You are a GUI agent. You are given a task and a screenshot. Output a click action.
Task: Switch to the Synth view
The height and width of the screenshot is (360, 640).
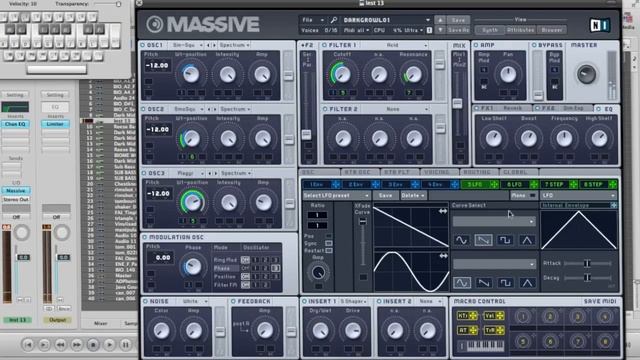tap(490, 30)
